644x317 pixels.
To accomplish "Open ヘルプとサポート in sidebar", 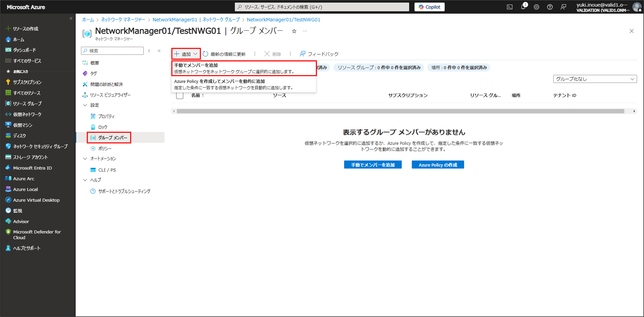I will click(23, 248).
